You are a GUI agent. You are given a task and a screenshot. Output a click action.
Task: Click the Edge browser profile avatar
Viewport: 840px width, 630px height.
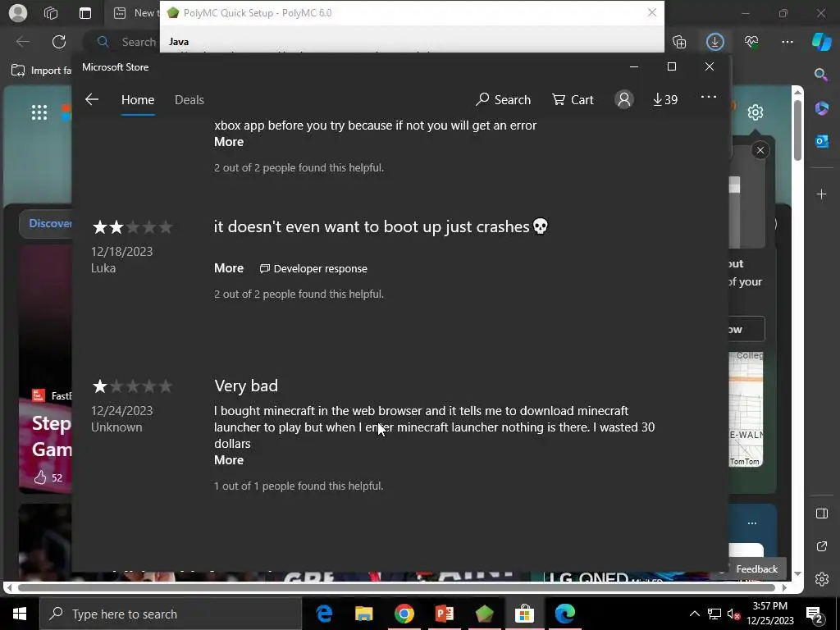click(18, 13)
